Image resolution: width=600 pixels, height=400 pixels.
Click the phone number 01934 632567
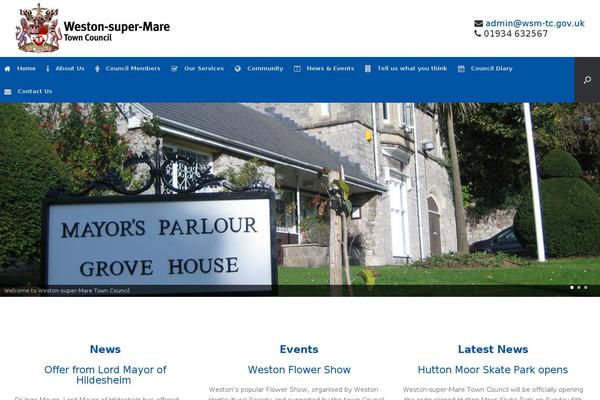tap(515, 34)
